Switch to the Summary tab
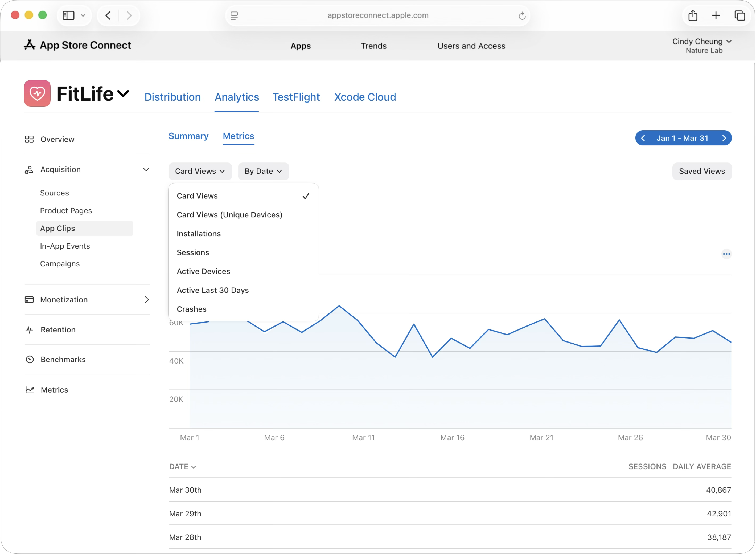Screen dimensions: 756x554 [x=188, y=136]
